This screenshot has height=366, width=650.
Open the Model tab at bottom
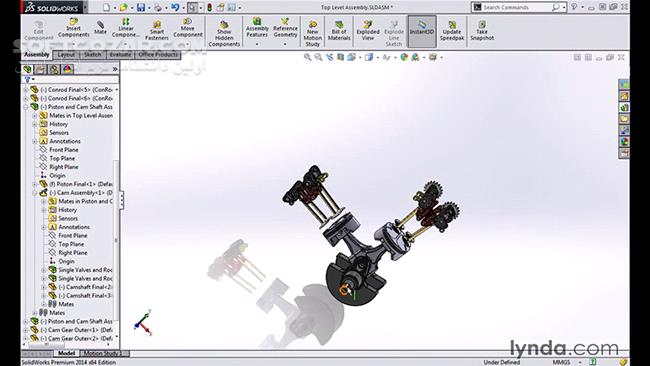66,353
